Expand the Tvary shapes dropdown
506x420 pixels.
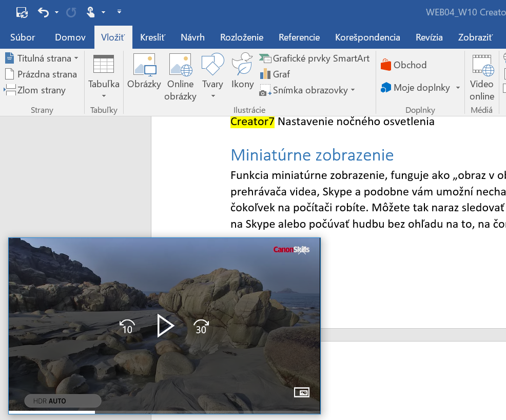pos(212,96)
